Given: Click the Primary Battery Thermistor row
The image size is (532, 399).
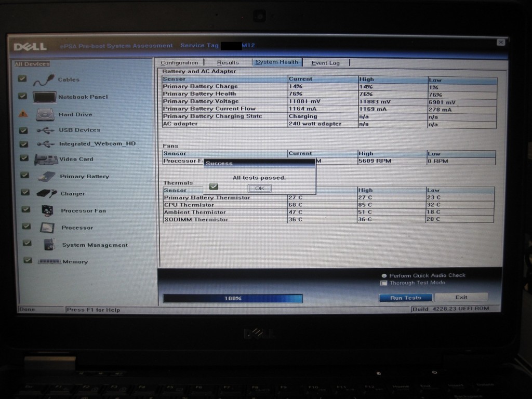Looking at the screenshot, I should click(x=329, y=197).
